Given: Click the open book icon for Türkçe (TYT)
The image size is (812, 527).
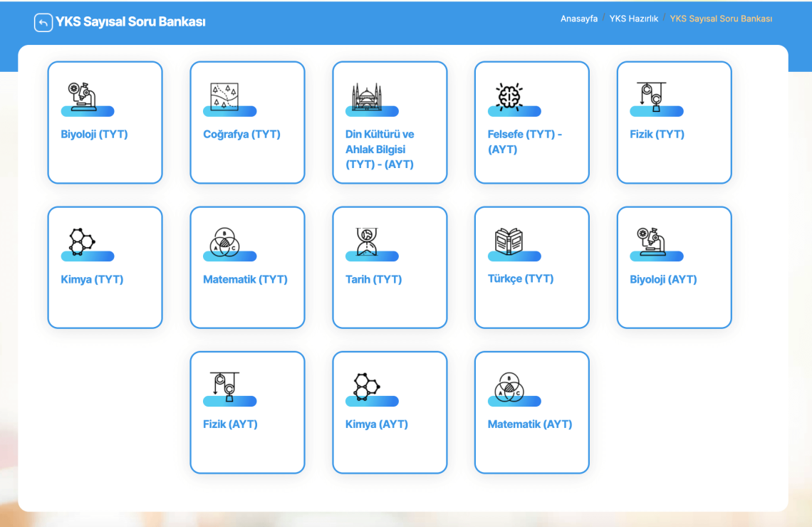Looking at the screenshot, I should pyautogui.click(x=509, y=241).
